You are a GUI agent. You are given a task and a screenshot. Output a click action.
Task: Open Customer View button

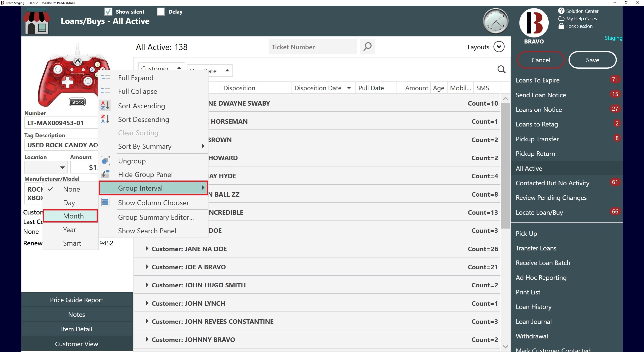click(76, 344)
